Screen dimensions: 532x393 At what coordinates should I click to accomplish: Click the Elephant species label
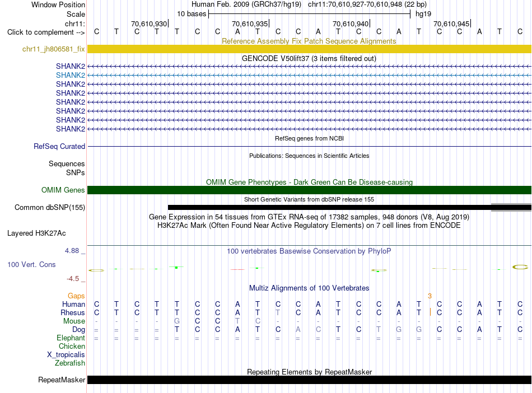click(71, 338)
